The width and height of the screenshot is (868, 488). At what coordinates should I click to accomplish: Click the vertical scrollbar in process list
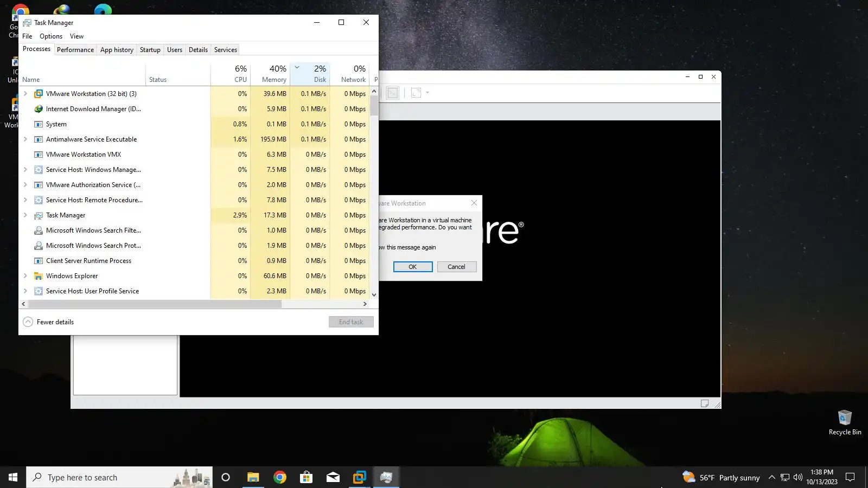click(374, 106)
